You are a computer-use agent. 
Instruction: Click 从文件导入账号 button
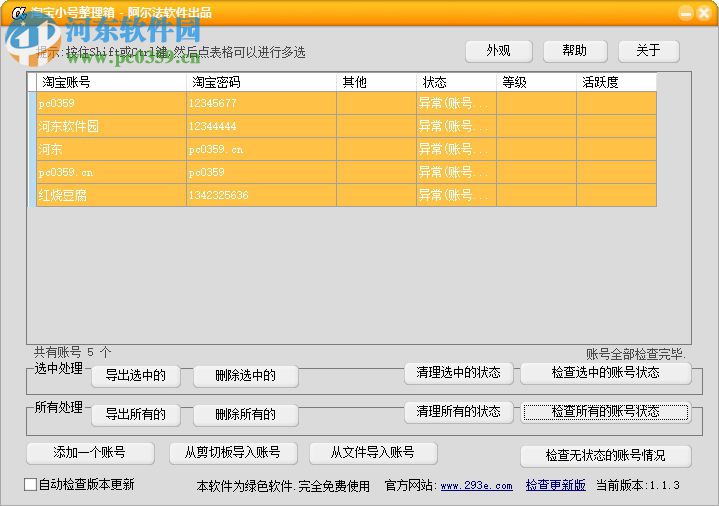click(373, 453)
